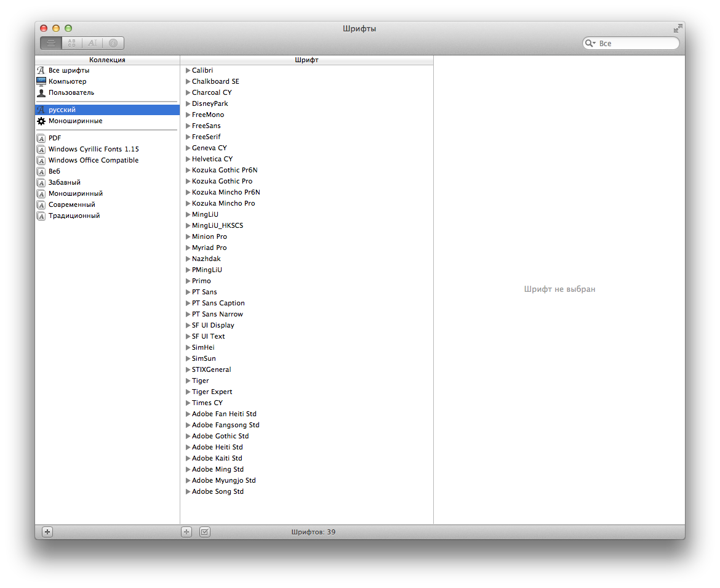This screenshot has height=588, width=720.
Task: Select Tiger Expert font row
Action: (x=306, y=392)
